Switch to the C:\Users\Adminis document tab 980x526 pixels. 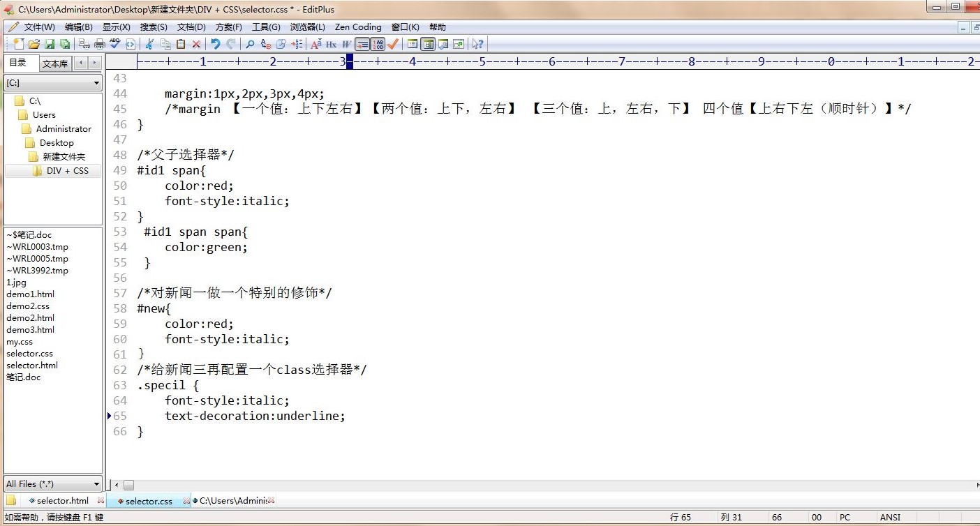[x=233, y=500]
